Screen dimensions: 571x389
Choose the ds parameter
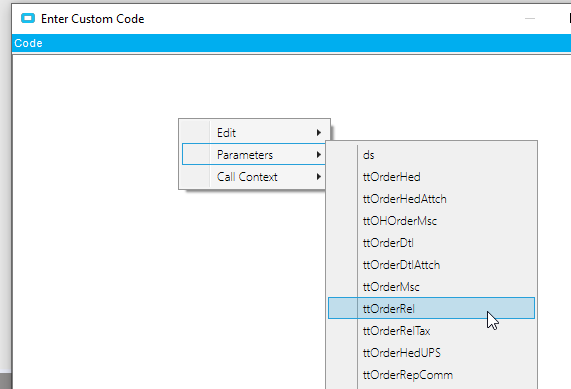(x=432, y=155)
